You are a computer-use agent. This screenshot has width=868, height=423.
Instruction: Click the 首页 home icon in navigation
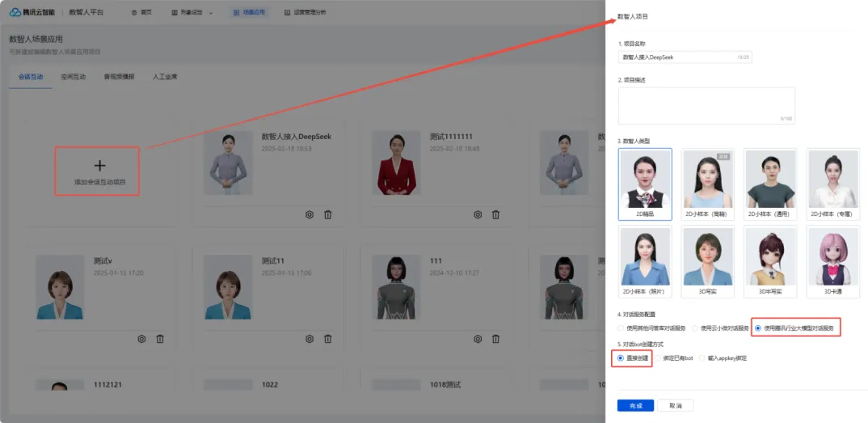[134, 12]
